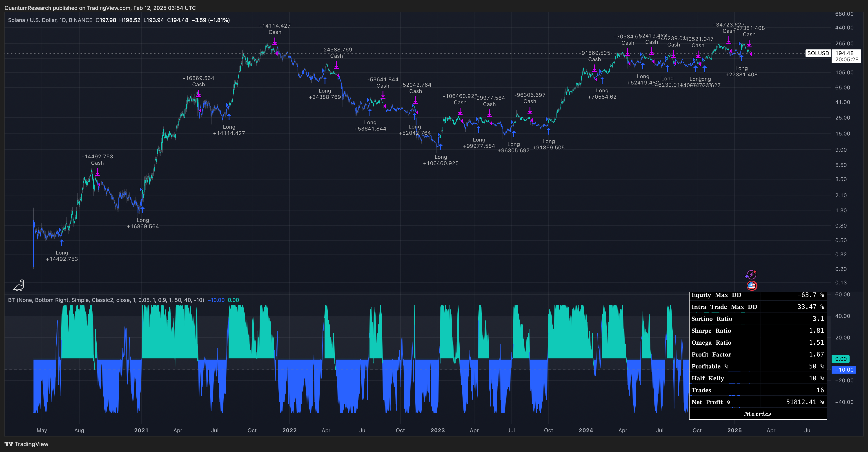868x452 pixels.
Task: Click the Sortino Ratio metric label
Action: (x=712, y=319)
